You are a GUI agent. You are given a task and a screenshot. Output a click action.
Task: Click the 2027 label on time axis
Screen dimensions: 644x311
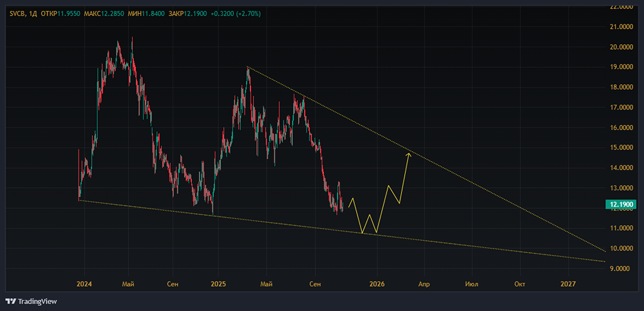coord(568,284)
